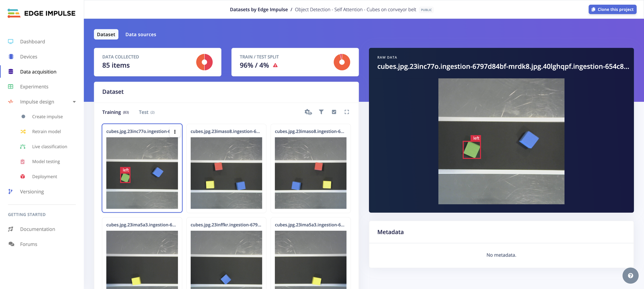The height and width of the screenshot is (289, 644).
Task: Click the Metadata heading
Action: pyautogui.click(x=390, y=232)
